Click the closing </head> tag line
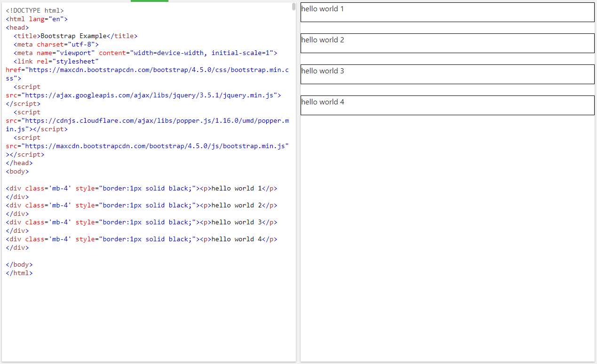597x364 pixels. pos(19,163)
